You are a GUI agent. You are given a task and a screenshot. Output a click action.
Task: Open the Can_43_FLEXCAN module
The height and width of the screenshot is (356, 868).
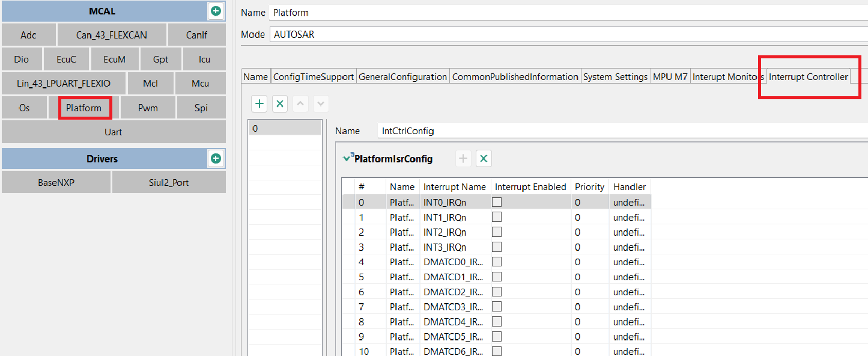coord(112,35)
